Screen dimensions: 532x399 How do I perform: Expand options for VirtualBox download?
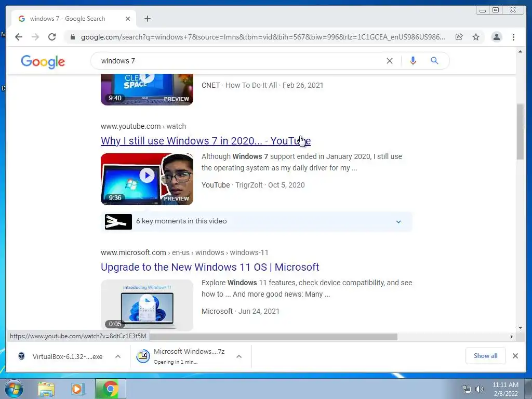(118, 356)
